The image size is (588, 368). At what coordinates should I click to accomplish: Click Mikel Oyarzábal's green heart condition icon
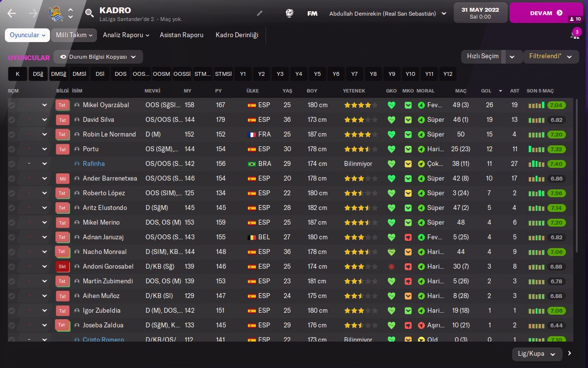coord(391,105)
